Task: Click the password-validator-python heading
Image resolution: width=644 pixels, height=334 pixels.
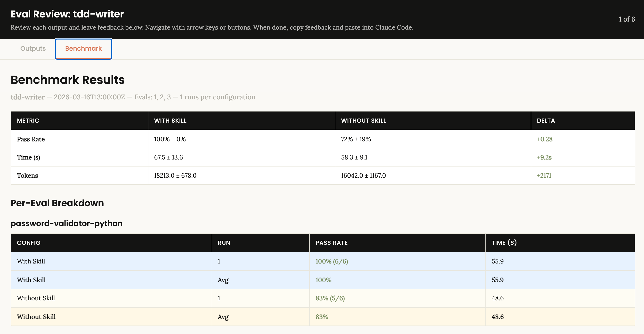Action: click(66, 223)
